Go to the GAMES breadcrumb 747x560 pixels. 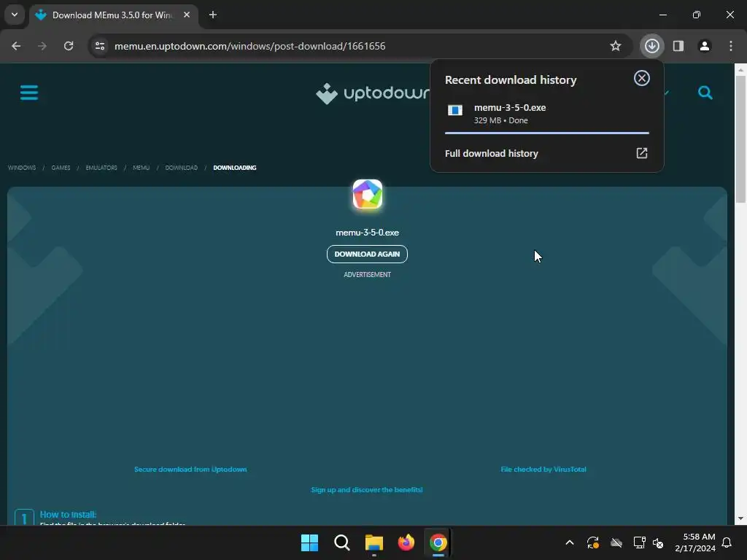tap(61, 168)
